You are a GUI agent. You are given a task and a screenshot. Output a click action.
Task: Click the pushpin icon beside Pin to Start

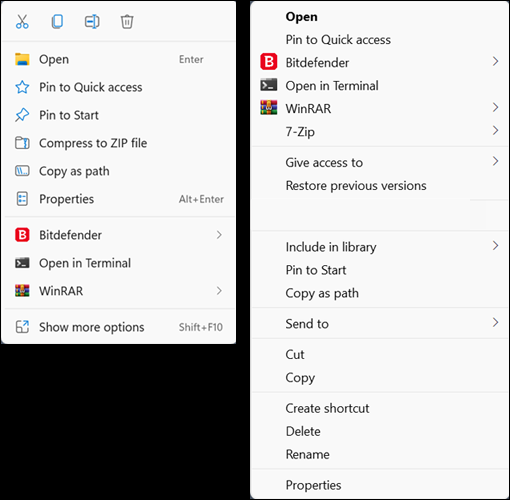click(22, 115)
